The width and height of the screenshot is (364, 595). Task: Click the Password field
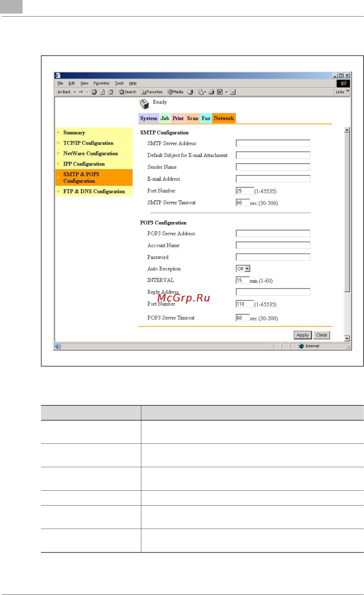273,257
